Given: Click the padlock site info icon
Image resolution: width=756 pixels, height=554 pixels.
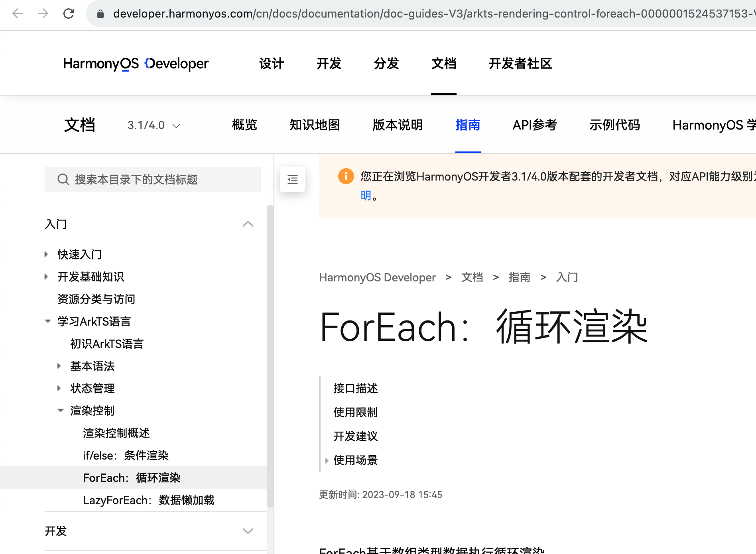Looking at the screenshot, I should 100,14.
